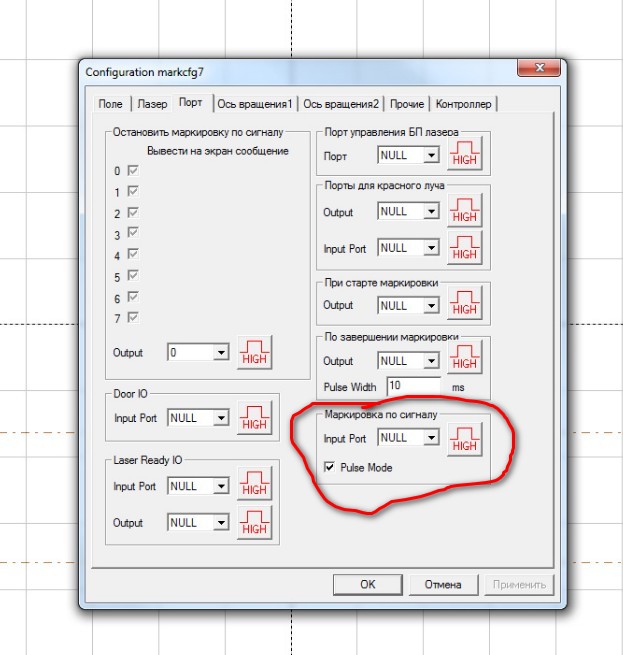Toggle HIGH icon under По завершении маркировки
The image size is (623, 655).
(465, 360)
